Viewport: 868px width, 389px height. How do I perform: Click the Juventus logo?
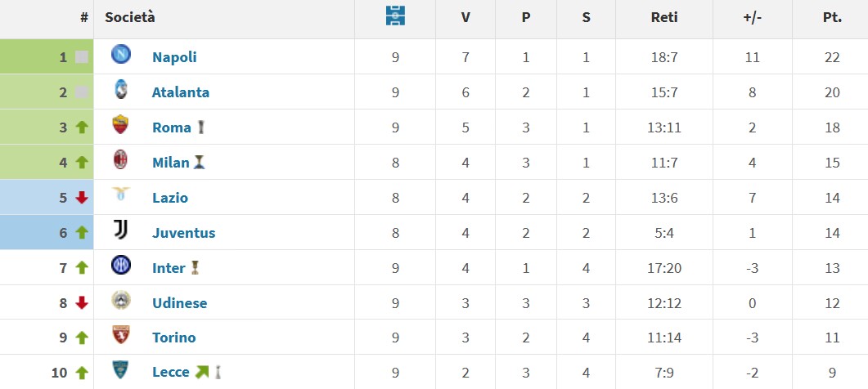tap(121, 229)
